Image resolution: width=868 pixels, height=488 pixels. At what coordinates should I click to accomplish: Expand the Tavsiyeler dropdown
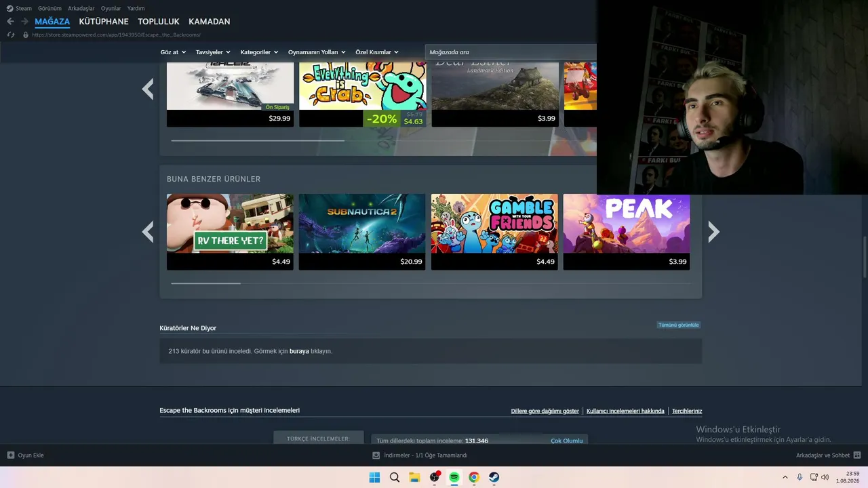pyautogui.click(x=213, y=52)
